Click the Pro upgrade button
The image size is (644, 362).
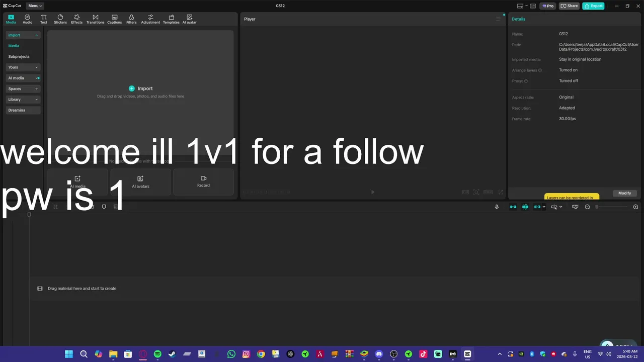pyautogui.click(x=547, y=6)
